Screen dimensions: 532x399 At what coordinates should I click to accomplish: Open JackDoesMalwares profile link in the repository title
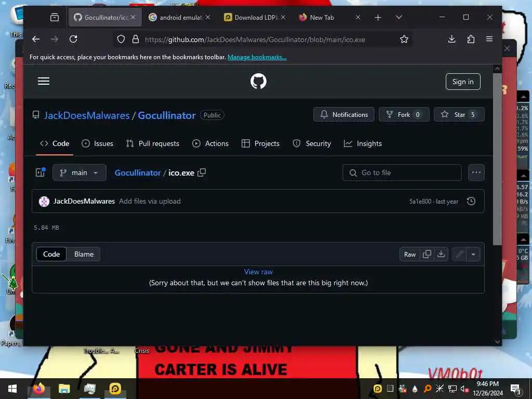click(x=87, y=115)
